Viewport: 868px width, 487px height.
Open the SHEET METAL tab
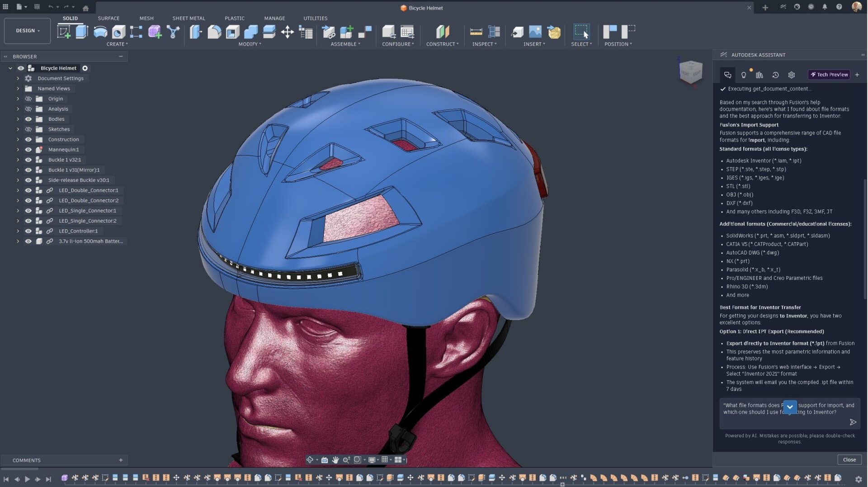click(189, 19)
